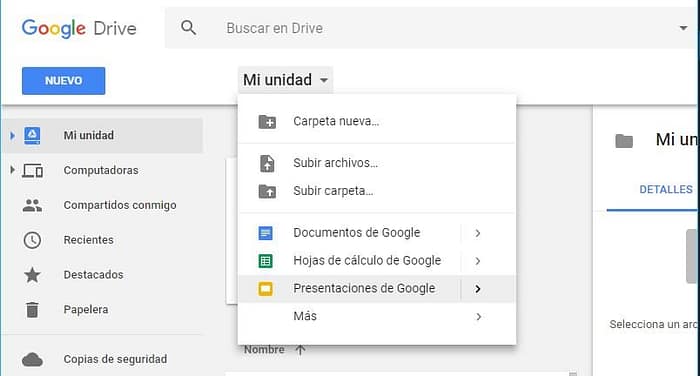
Task: Choose Subir carpeta from menu
Action: tap(377, 191)
